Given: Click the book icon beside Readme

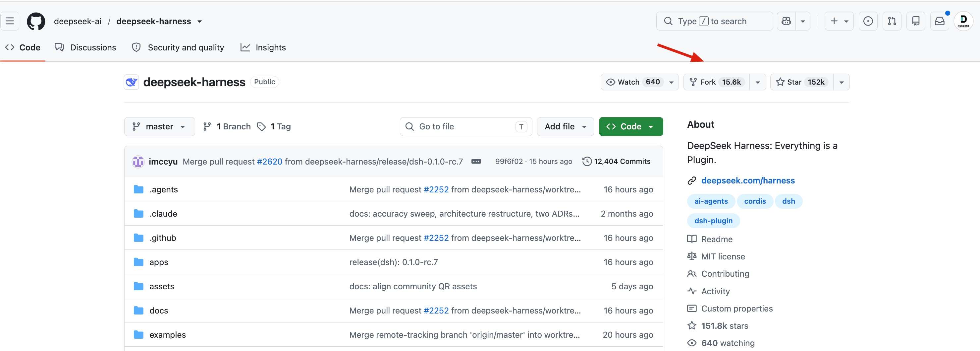Looking at the screenshot, I should pyautogui.click(x=692, y=239).
